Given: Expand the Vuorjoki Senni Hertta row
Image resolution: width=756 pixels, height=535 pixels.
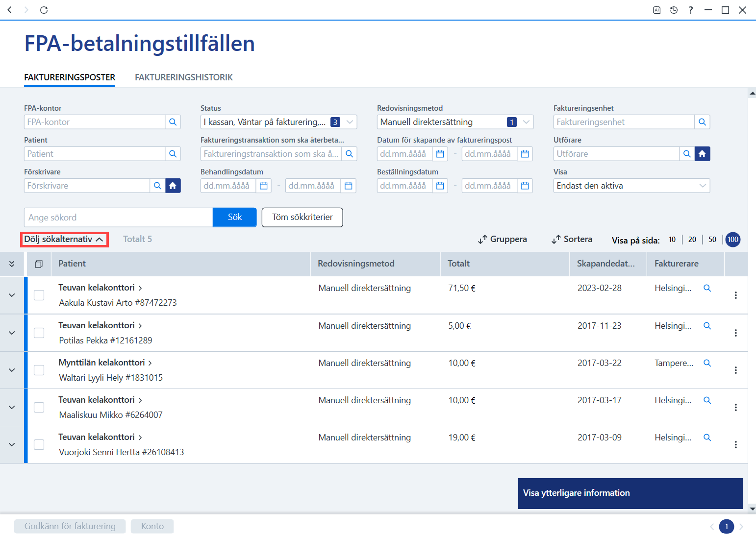Looking at the screenshot, I should (x=12, y=444).
